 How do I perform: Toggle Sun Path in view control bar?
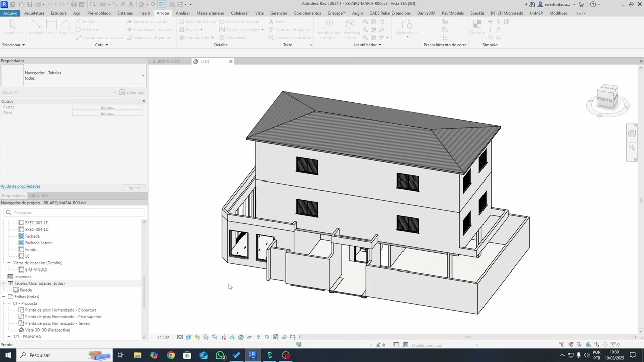click(197, 337)
